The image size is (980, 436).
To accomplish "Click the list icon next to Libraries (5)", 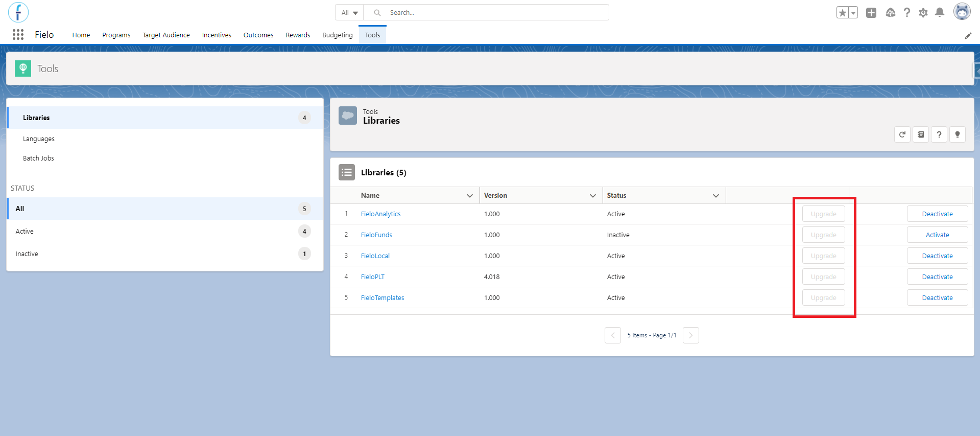I will coord(347,172).
